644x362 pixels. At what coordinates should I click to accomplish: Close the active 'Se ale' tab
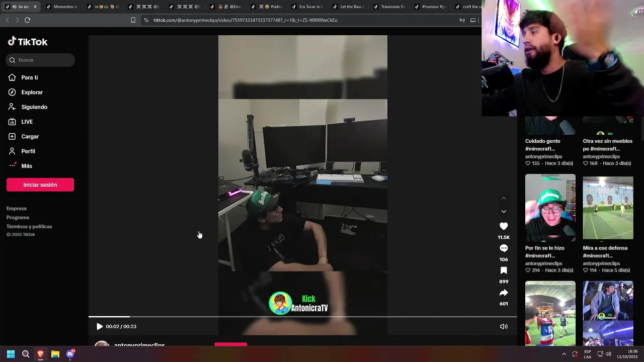pyautogui.click(x=35, y=7)
